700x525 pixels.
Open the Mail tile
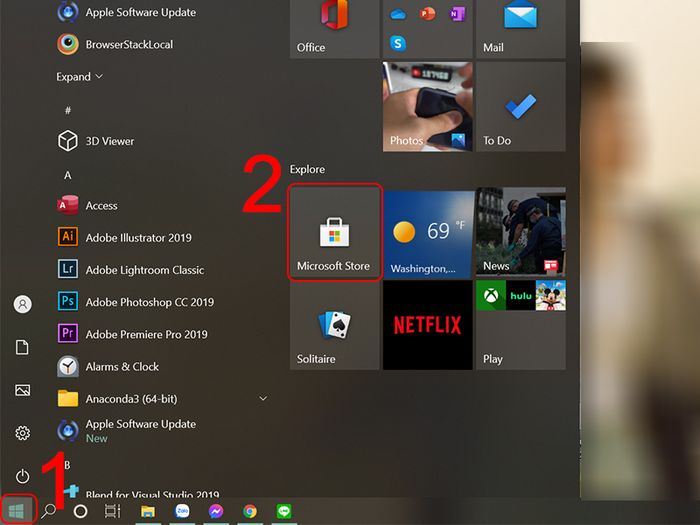pos(521,28)
